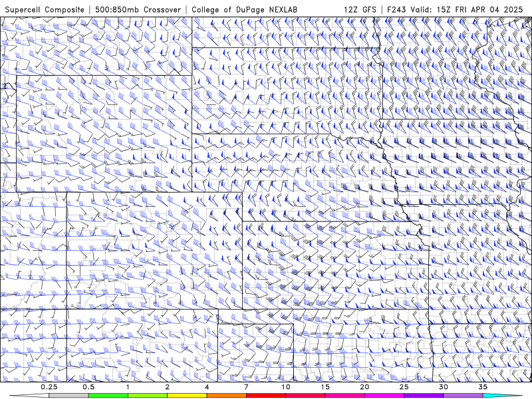Click the hot pink 15–20 legend segment

coord(344,396)
